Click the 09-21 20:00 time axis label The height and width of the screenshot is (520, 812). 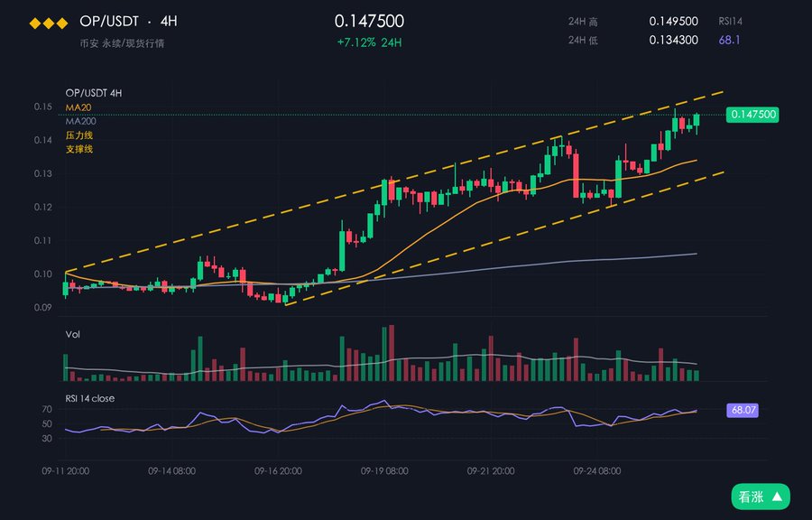(x=491, y=471)
